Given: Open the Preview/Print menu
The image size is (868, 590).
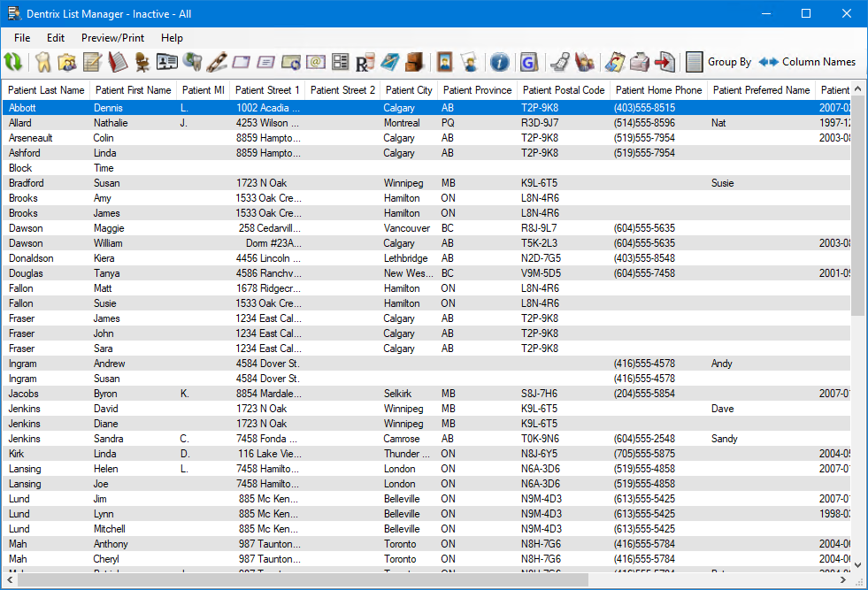Looking at the screenshot, I should 112,38.
